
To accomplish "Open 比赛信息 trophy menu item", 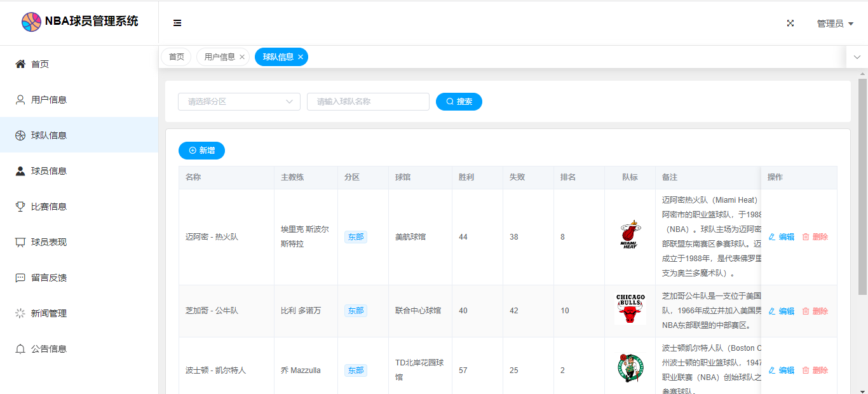I will pos(49,207).
